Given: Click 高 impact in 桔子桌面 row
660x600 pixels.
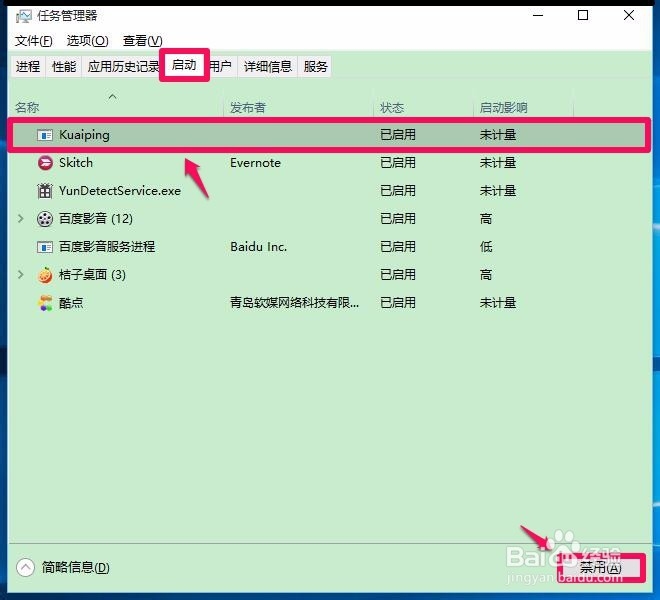Looking at the screenshot, I should [x=486, y=275].
